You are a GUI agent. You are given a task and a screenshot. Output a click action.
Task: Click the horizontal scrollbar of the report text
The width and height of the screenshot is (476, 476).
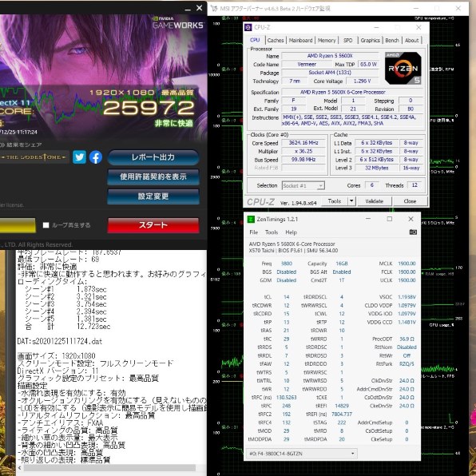tap(109, 468)
